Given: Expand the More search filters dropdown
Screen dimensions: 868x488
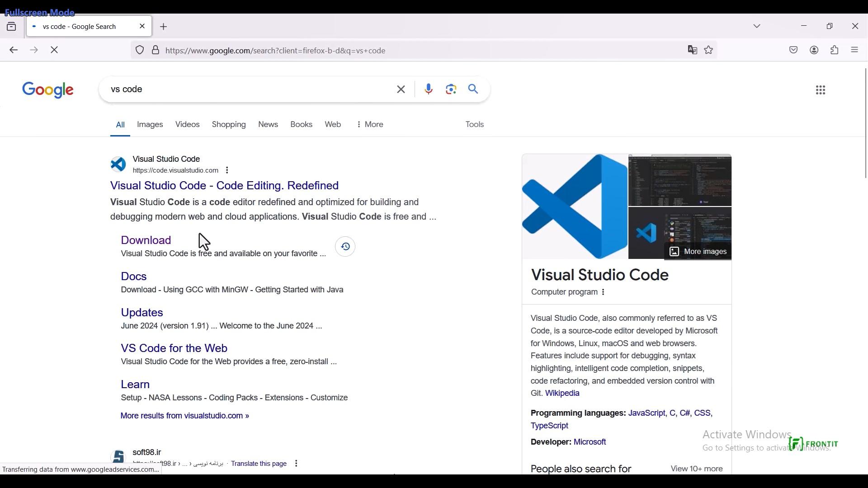Looking at the screenshot, I should tap(370, 125).
